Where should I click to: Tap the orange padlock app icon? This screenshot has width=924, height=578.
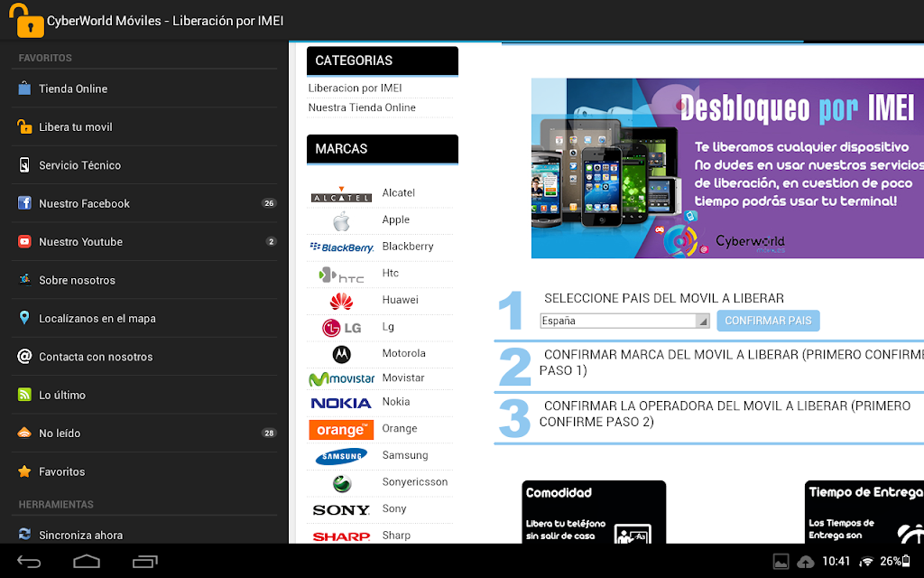[x=26, y=20]
